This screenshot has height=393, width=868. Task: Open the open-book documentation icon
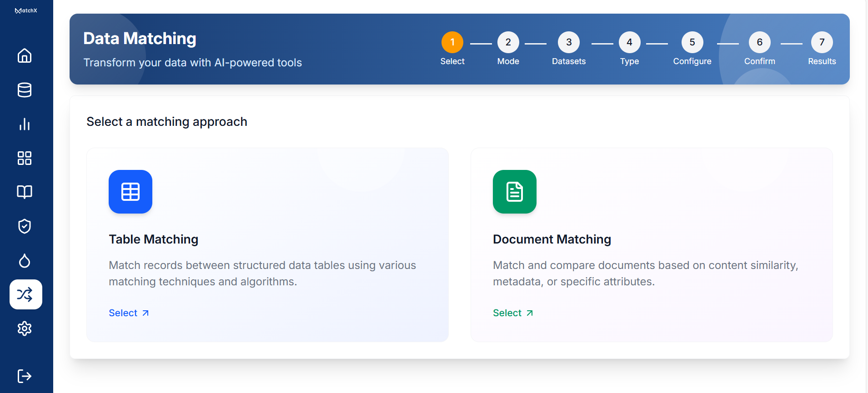coord(25,192)
